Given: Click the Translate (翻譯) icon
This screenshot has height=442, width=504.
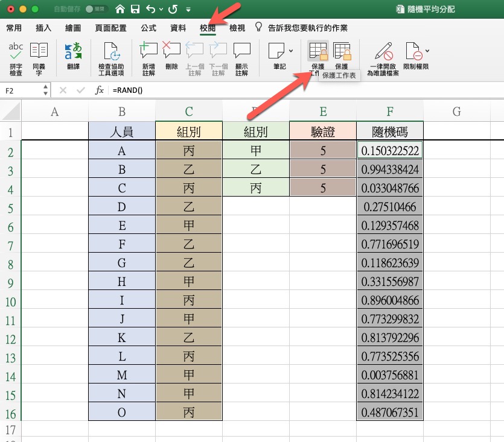Looking at the screenshot, I should click(x=72, y=58).
